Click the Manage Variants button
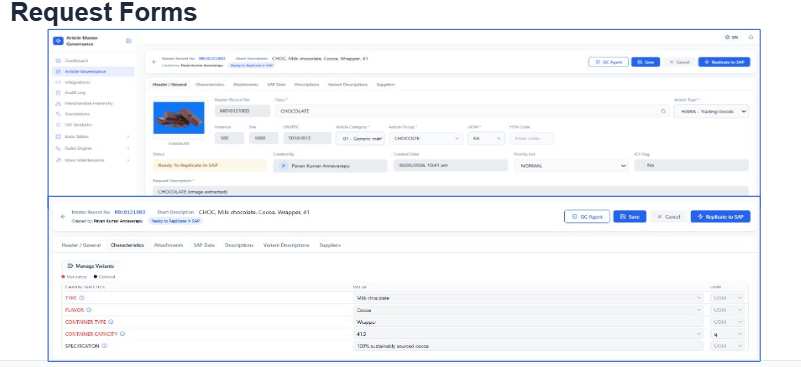This screenshot has height=367, width=801. [90, 266]
